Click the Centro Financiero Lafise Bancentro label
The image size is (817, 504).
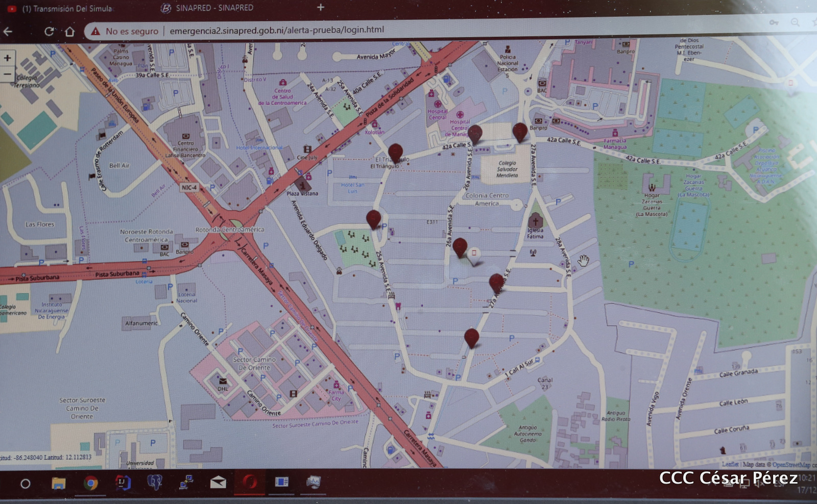point(185,149)
